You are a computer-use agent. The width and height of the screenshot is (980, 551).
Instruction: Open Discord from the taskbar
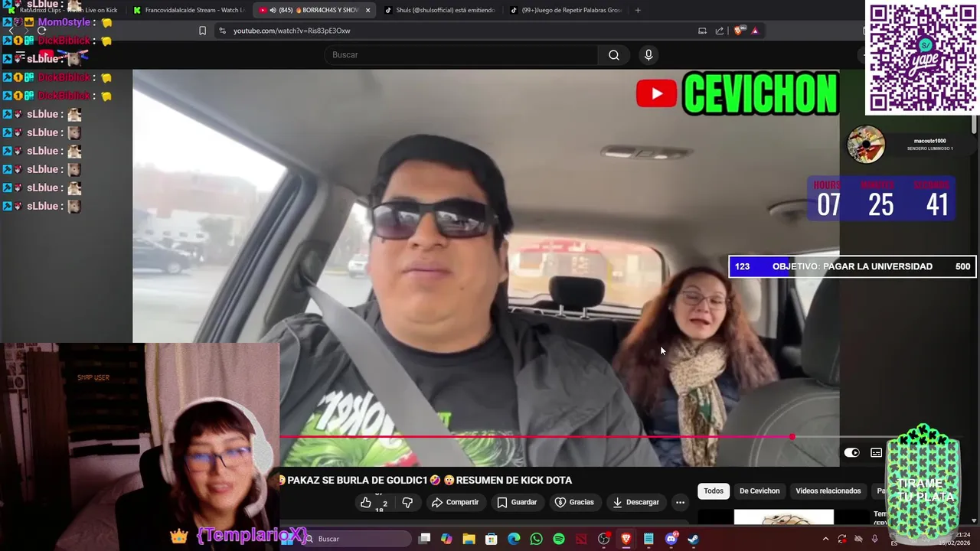click(x=671, y=539)
